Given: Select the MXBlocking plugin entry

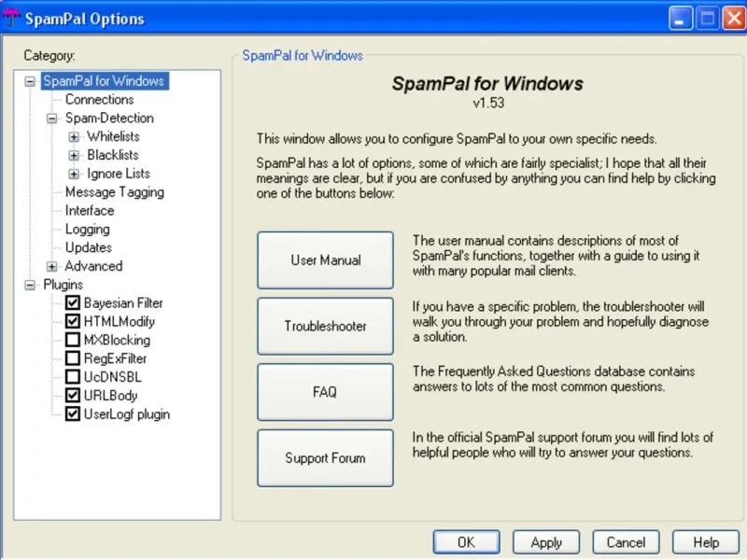Looking at the screenshot, I should click(118, 340).
